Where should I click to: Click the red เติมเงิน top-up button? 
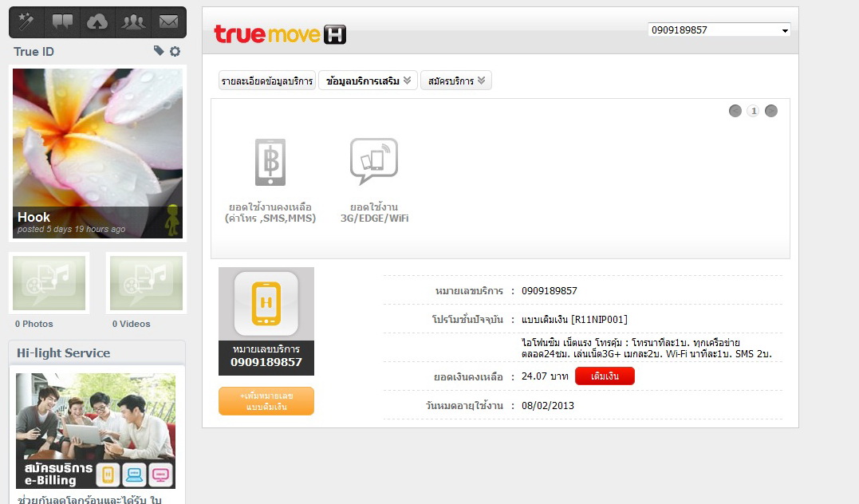pyautogui.click(x=605, y=376)
